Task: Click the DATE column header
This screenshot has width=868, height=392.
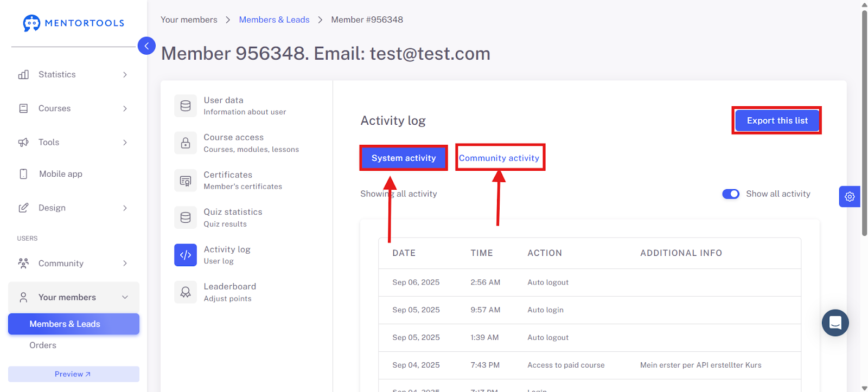Action: click(404, 253)
